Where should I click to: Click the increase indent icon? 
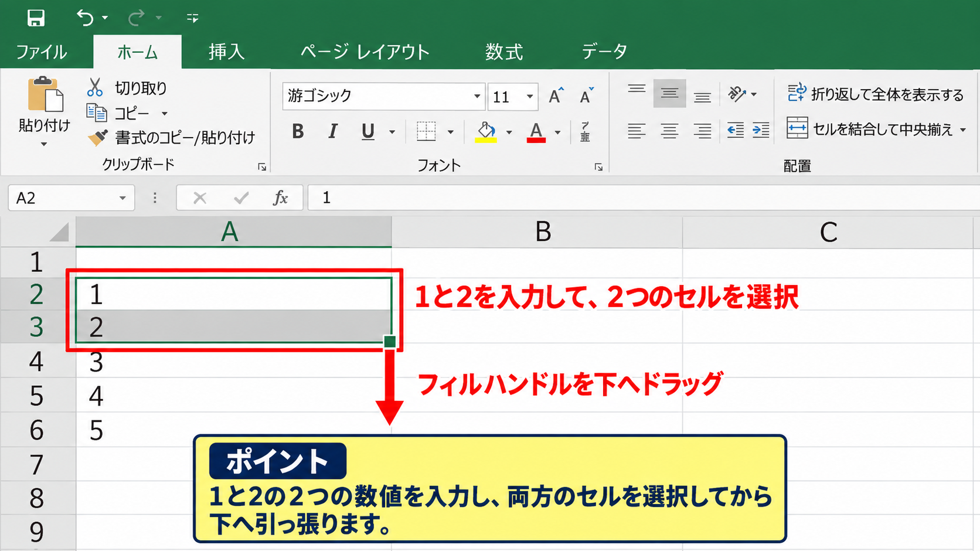tap(761, 130)
